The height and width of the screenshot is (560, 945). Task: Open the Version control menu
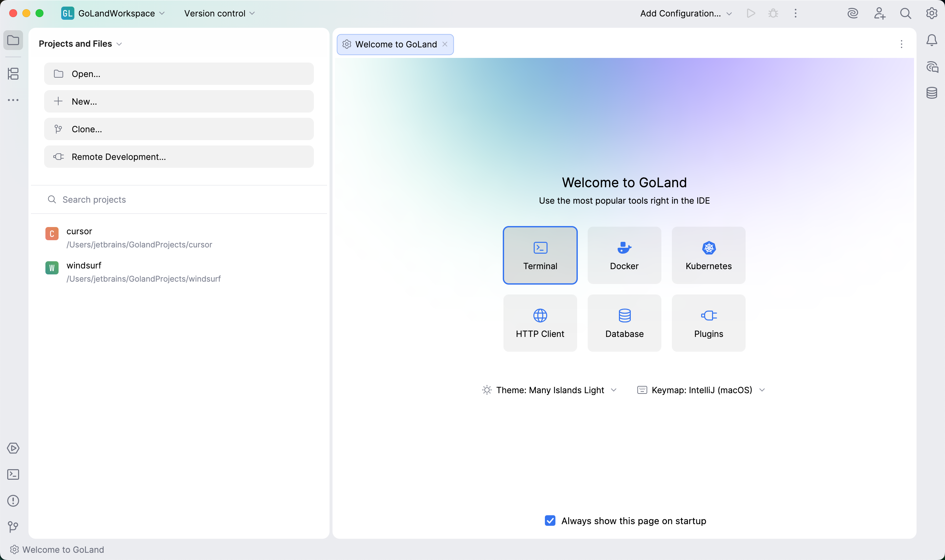219,13
